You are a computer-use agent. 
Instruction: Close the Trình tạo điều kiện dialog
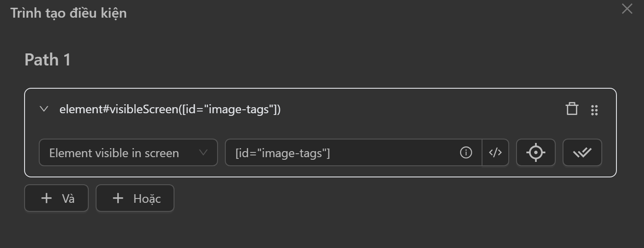click(x=627, y=9)
